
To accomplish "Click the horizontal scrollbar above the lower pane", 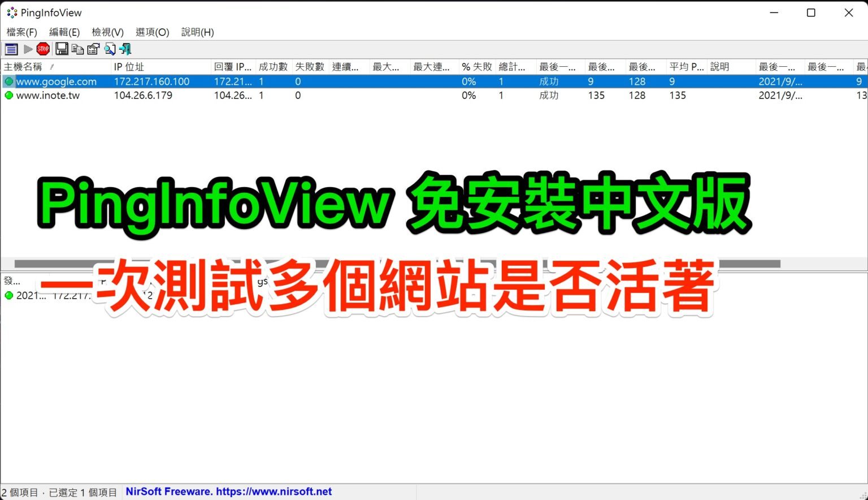I will pos(396,263).
